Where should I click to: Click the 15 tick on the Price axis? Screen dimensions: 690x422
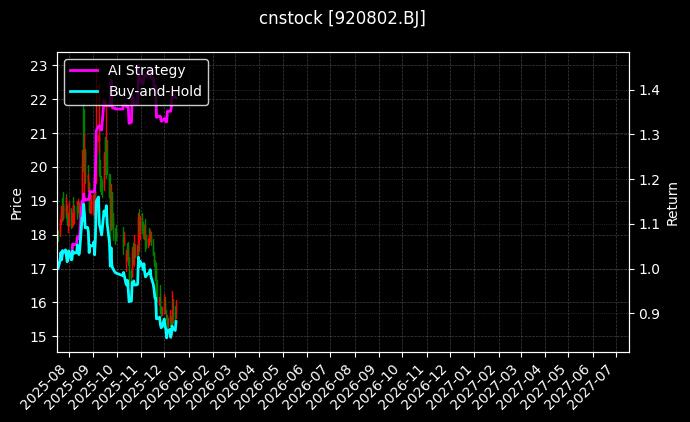39,337
